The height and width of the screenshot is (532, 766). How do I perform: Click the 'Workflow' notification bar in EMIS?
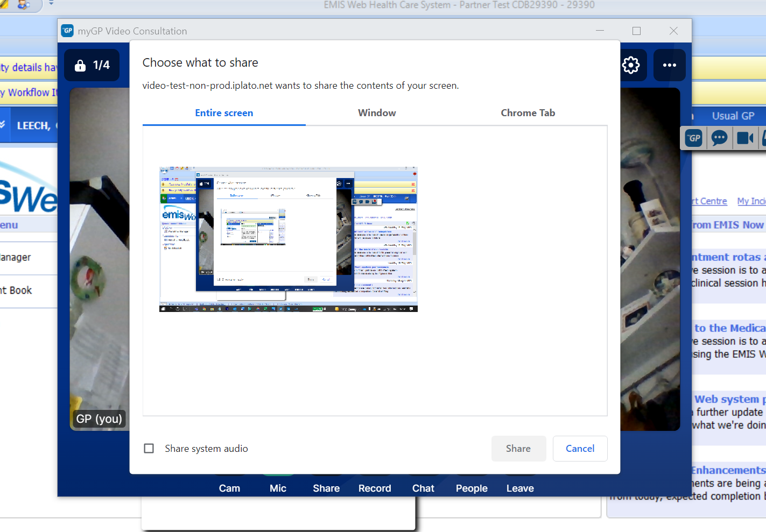pyautogui.click(x=29, y=93)
